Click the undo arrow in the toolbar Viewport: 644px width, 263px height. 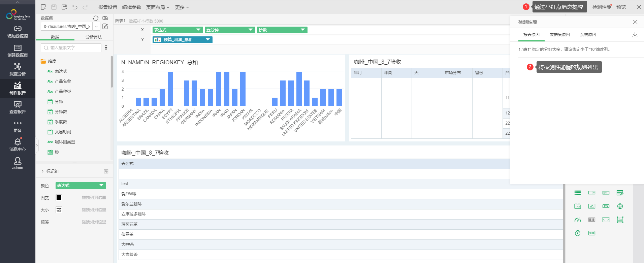[75, 7]
